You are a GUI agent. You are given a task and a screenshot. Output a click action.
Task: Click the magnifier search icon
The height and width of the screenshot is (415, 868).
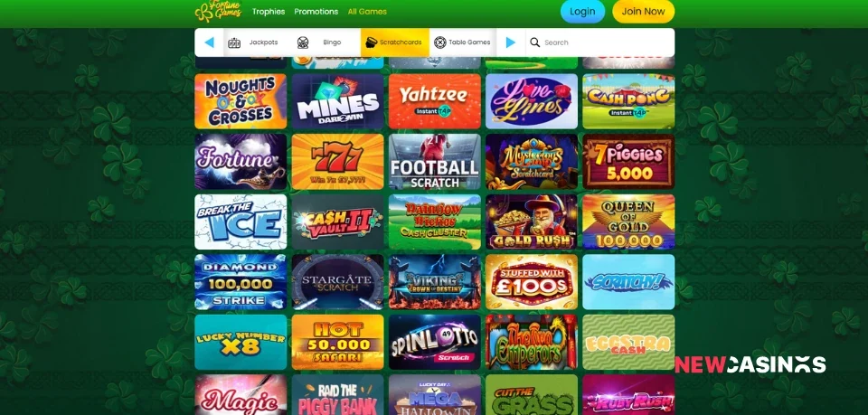click(x=534, y=42)
